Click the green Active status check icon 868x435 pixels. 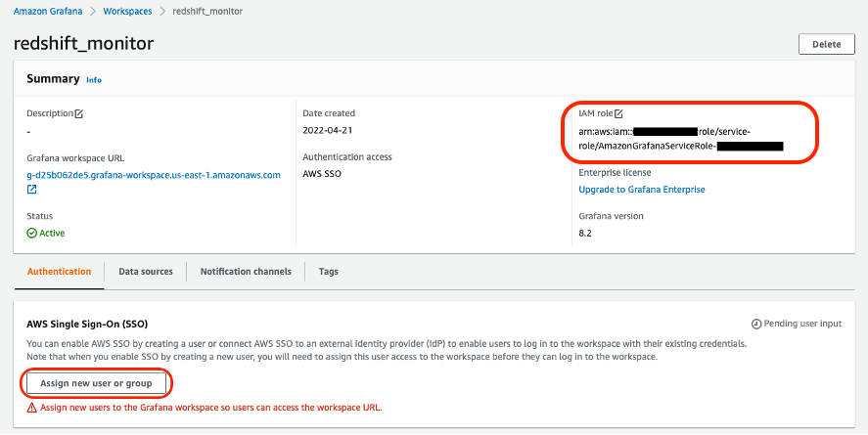click(32, 234)
